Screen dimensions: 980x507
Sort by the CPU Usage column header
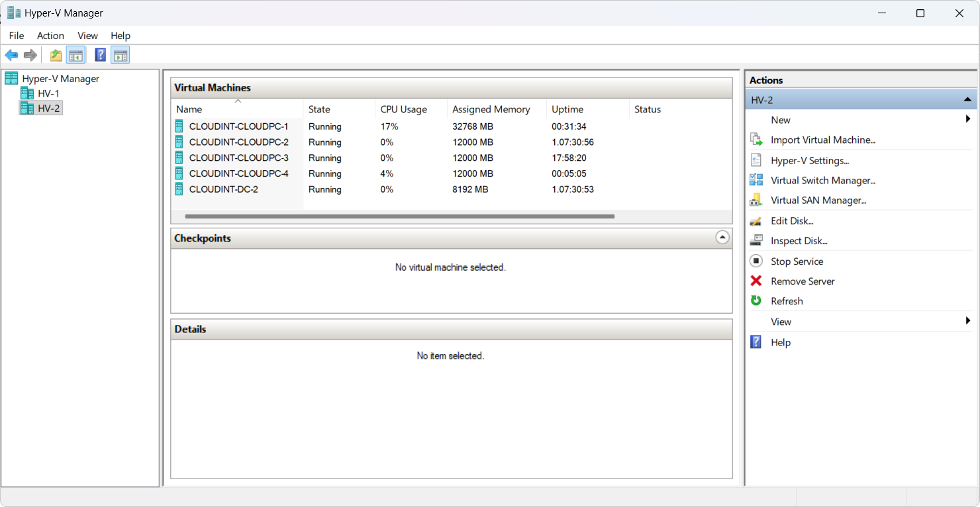411,109
